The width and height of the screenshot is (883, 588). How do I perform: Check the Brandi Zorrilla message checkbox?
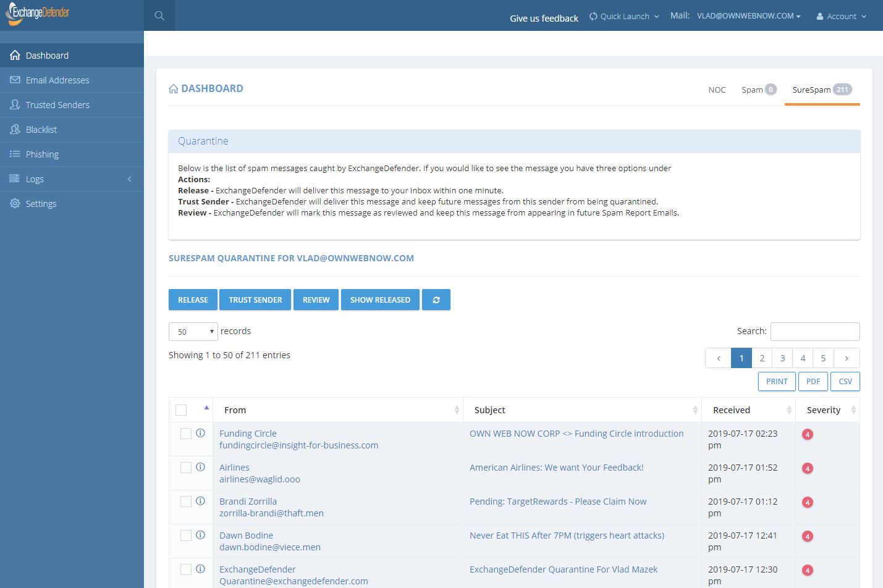pyautogui.click(x=185, y=502)
